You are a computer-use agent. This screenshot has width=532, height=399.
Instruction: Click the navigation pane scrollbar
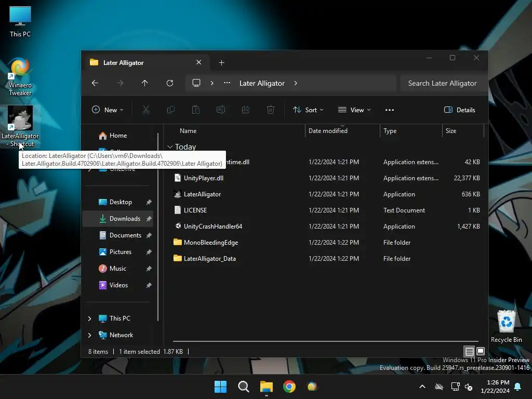pyautogui.click(x=158, y=227)
